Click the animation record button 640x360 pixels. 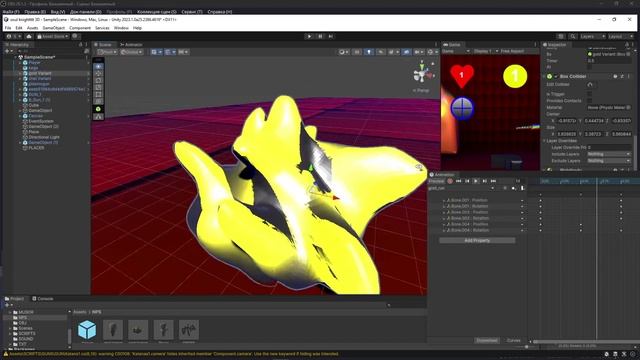[x=450, y=181]
